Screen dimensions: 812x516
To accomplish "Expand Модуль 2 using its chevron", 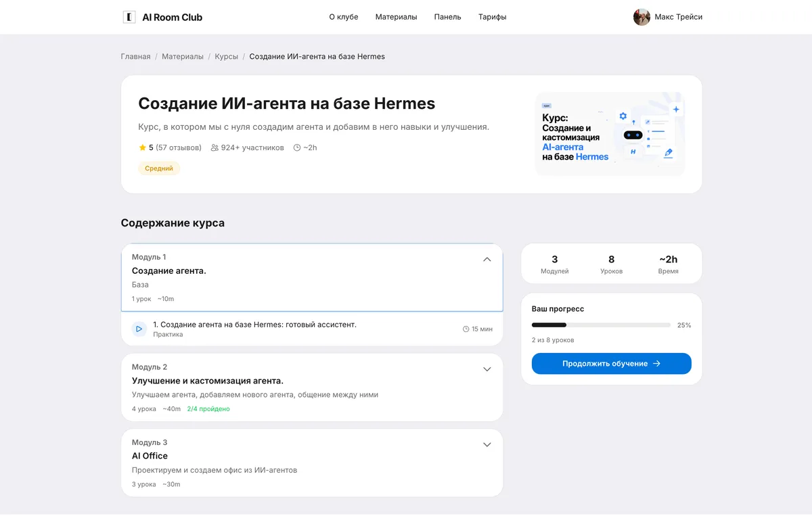I will (487, 369).
